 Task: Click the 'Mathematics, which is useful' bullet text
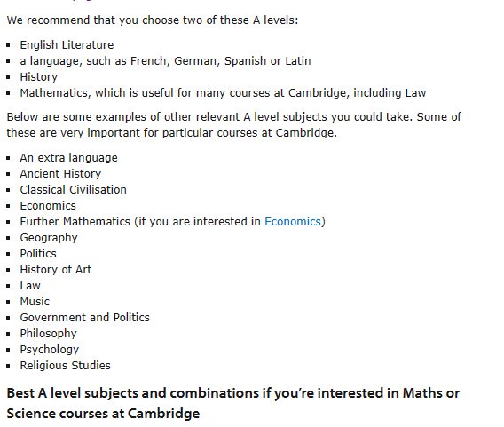[223, 93]
